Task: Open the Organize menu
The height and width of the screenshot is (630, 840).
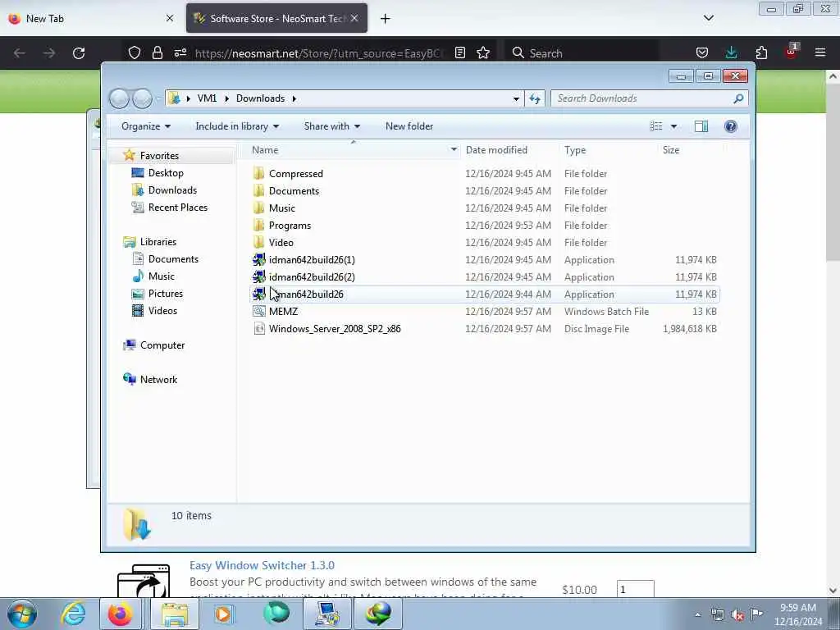Action: [x=146, y=126]
